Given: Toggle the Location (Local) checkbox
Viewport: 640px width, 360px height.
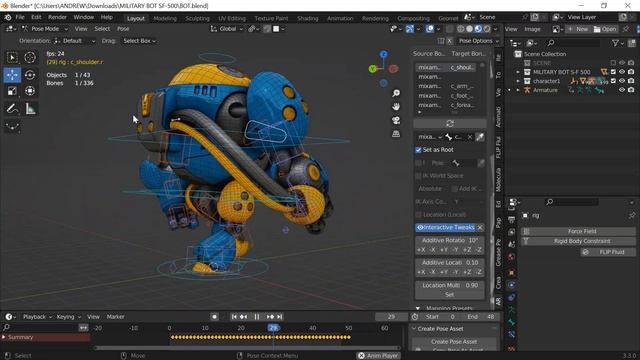Looking at the screenshot, I should pos(418,215).
